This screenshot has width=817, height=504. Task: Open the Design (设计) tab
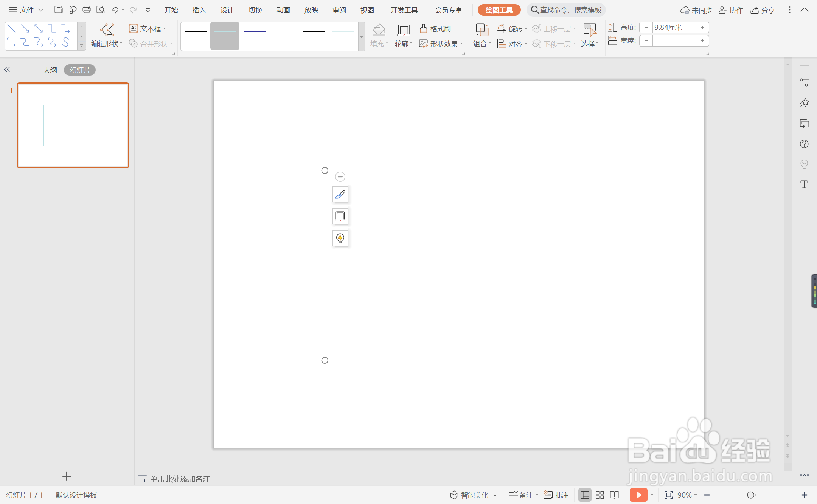227,10
